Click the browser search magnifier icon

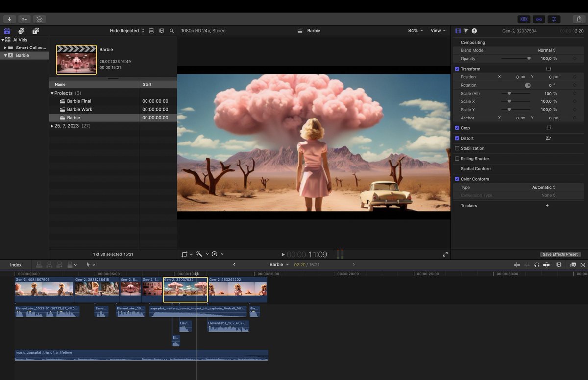[172, 31]
